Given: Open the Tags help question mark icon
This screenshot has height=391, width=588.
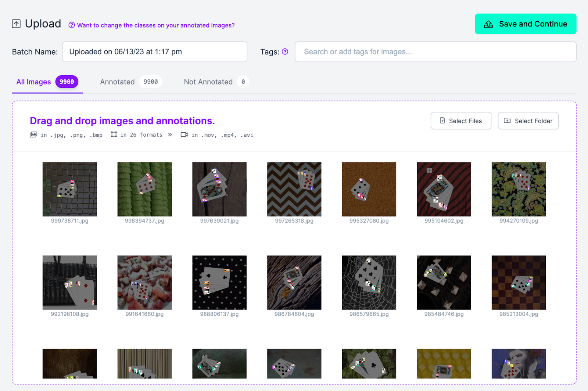Looking at the screenshot, I should [x=285, y=52].
